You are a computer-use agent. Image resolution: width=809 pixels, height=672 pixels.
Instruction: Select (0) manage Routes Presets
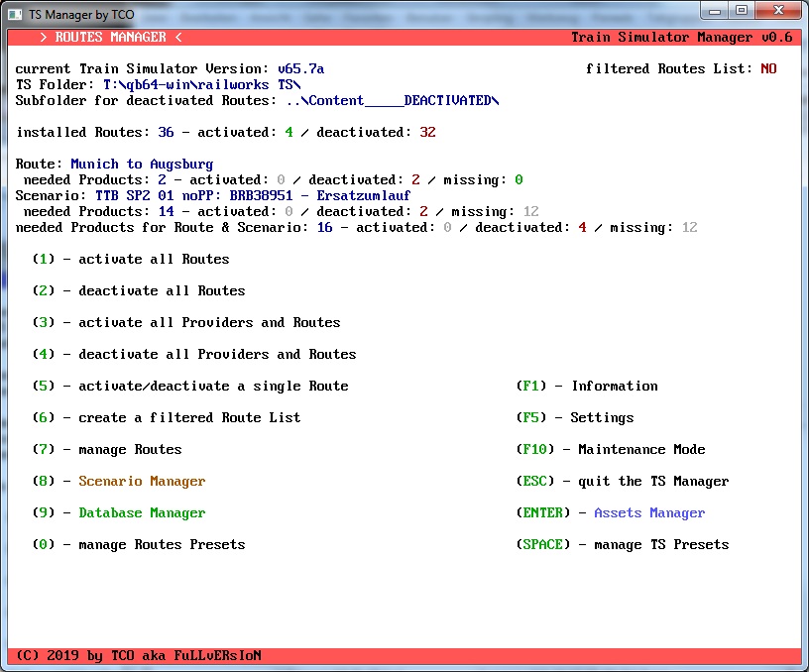[x=138, y=544]
